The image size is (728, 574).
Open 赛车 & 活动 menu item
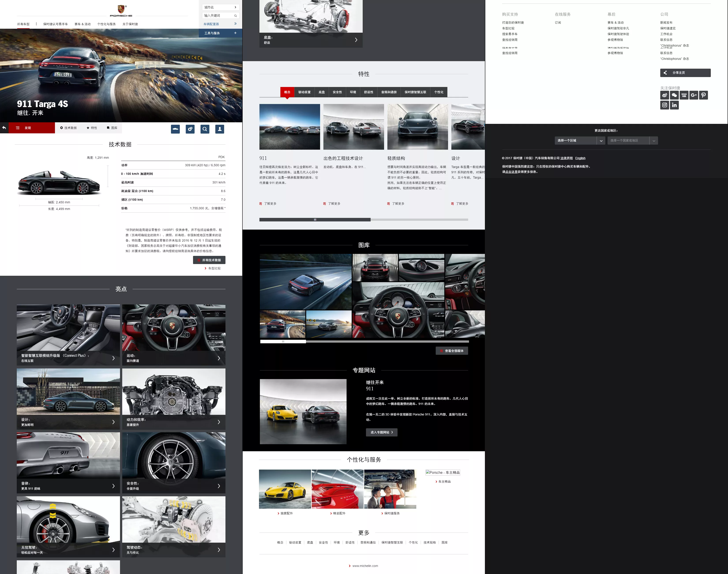[83, 24]
